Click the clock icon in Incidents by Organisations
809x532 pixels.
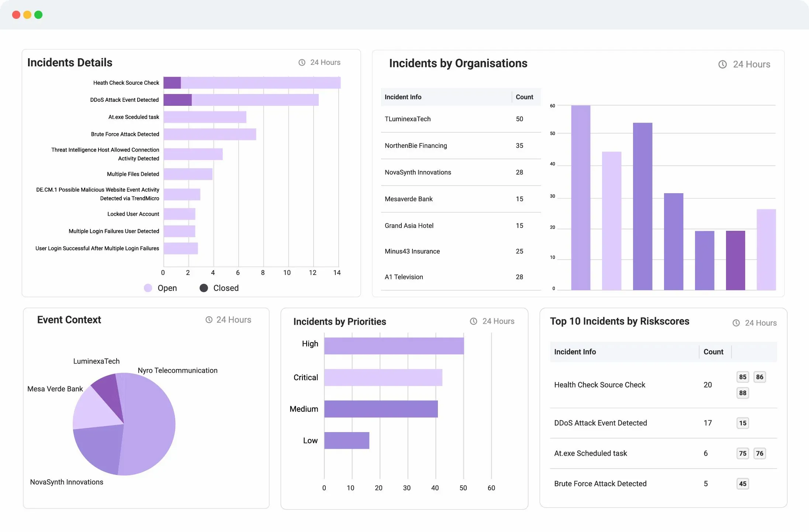click(x=722, y=65)
